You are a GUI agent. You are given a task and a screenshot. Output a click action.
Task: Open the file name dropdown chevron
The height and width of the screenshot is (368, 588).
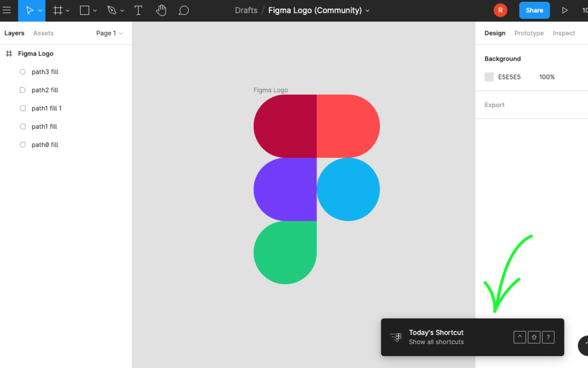[367, 11]
